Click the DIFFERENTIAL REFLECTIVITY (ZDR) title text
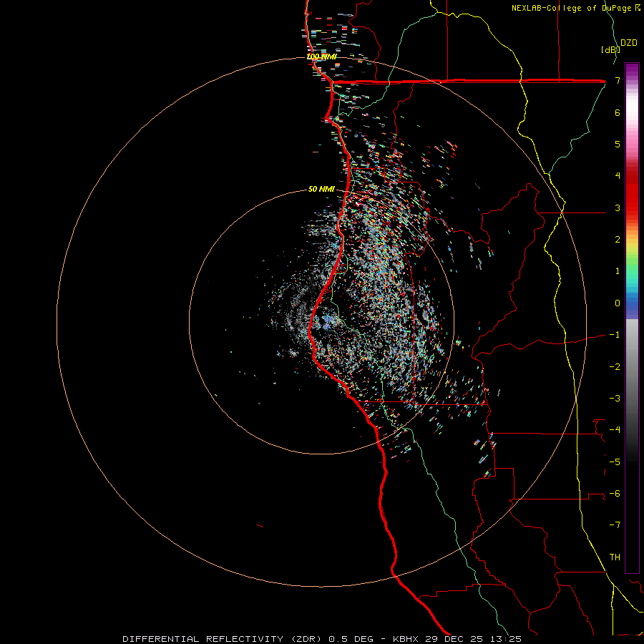This screenshot has height=644, width=644. [223, 639]
